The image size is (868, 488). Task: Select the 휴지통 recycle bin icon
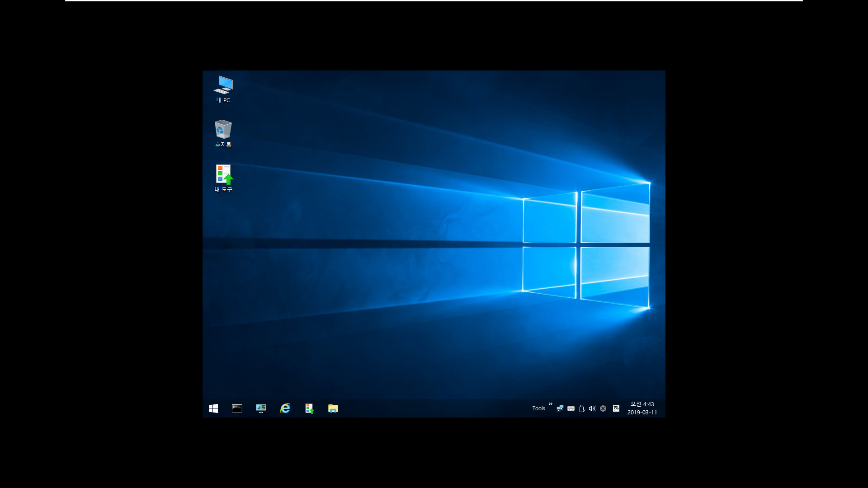(223, 134)
